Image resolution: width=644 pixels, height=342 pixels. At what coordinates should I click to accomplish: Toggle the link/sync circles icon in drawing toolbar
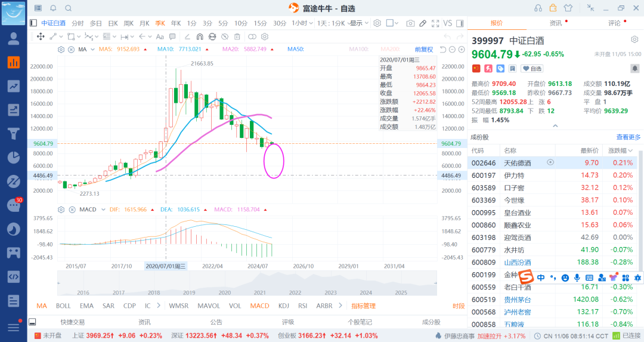[252, 36]
